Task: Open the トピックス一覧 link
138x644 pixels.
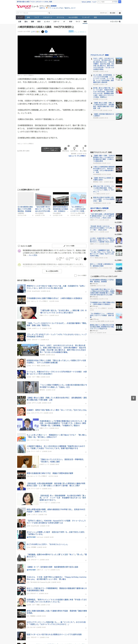Action: [115, 21]
